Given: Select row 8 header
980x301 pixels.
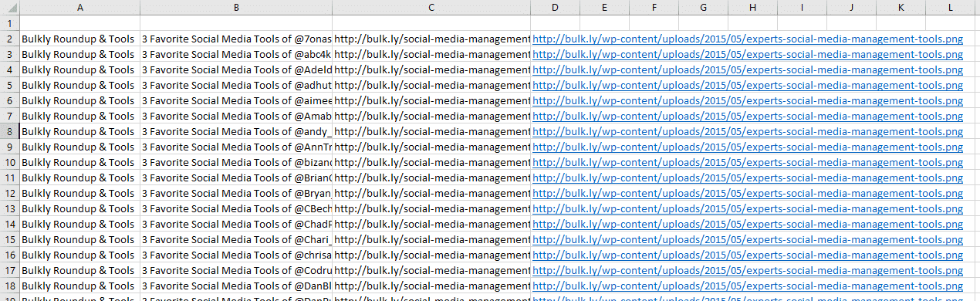Looking at the screenshot, I should coord(10,131).
